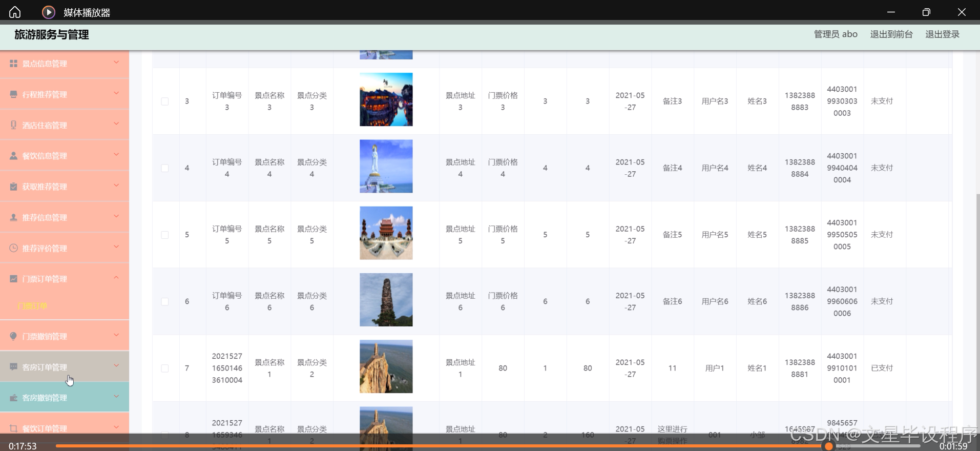The width and height of the screenshot is (980, 451).
Task: Open the night water-town thumbnail in row 3
Action: tap(386, 99)
